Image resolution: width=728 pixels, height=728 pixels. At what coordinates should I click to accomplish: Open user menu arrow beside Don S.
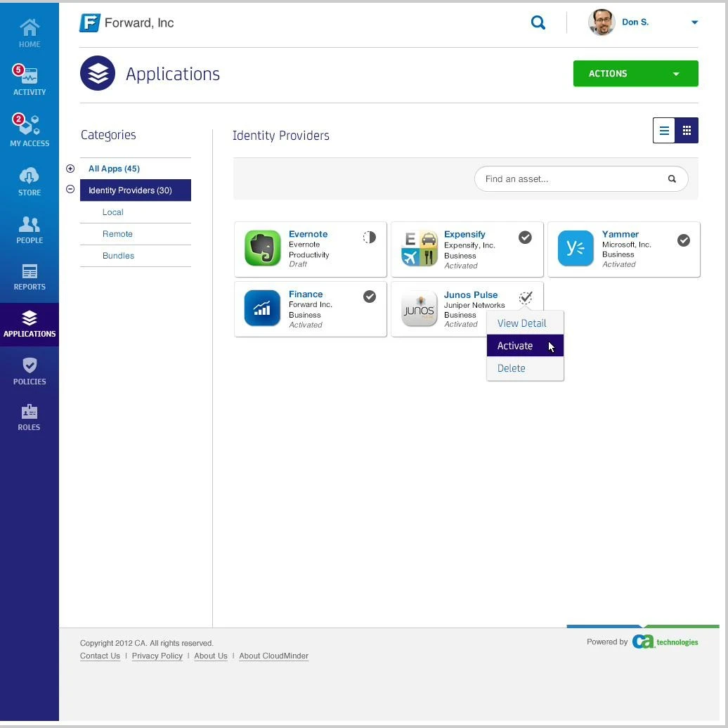[x=694, y=22]
